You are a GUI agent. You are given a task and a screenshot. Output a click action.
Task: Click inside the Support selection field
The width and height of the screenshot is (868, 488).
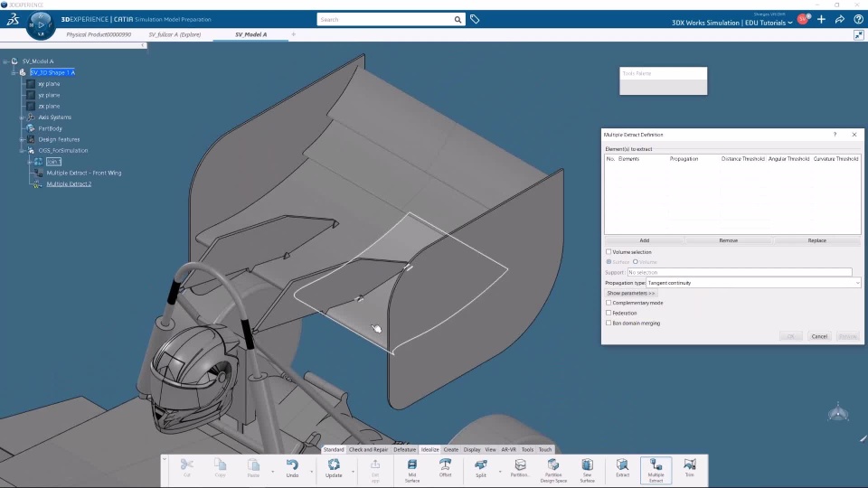(740, 272)
